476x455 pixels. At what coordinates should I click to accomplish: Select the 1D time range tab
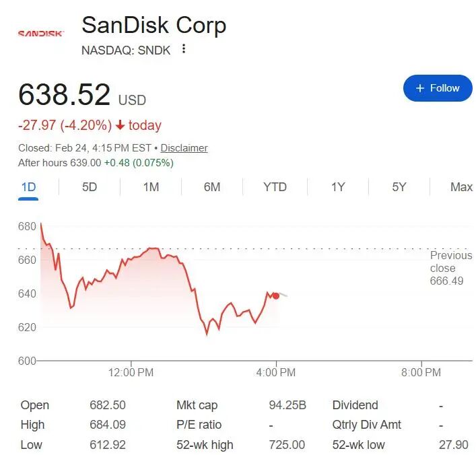click(x=28, y=187)
